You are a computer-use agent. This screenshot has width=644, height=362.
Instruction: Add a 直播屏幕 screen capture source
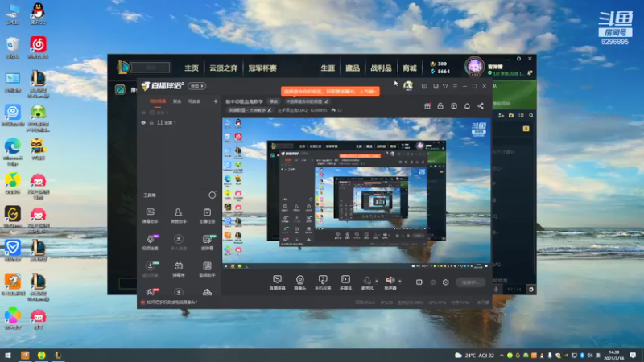point(277,283)
